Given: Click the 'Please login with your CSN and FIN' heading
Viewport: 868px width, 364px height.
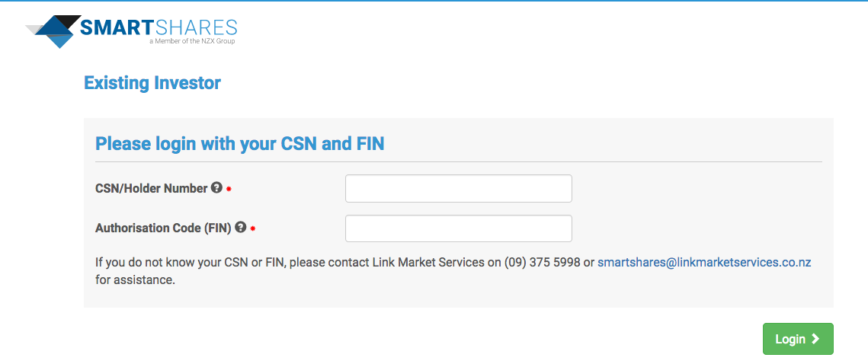Looking at the screenshot, I should (x=239, y=143).
